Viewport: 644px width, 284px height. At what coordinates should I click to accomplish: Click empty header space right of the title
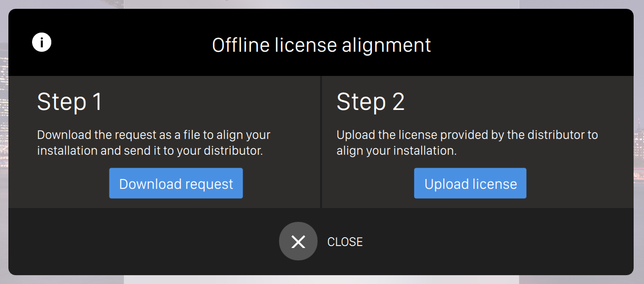click(x=533, y=44)
